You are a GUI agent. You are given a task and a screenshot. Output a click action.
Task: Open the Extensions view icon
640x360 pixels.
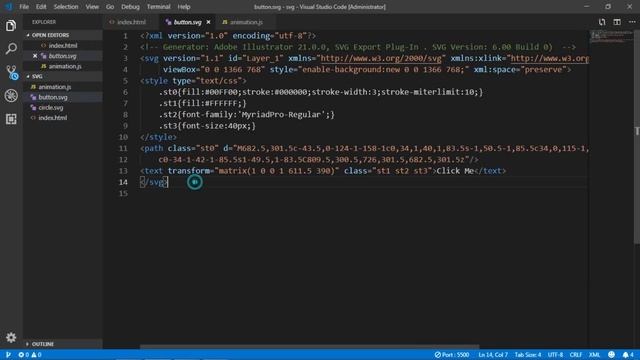click(x=11, y=119)
